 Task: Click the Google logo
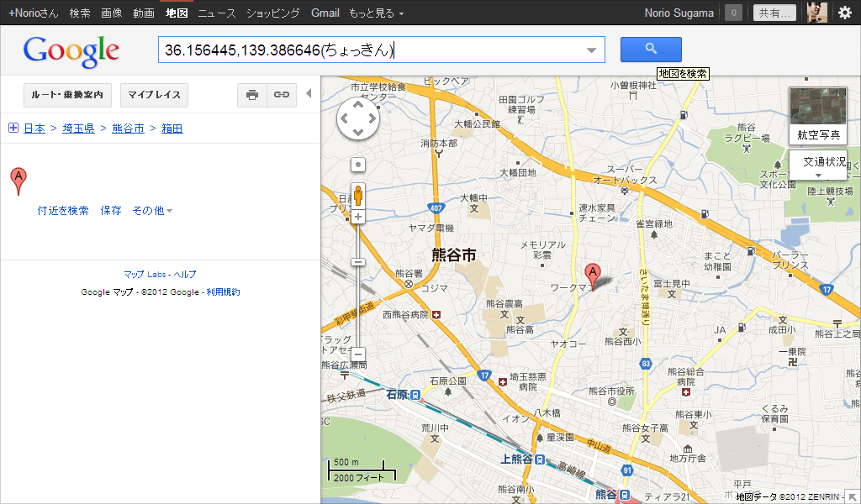[x=71, y=51]
